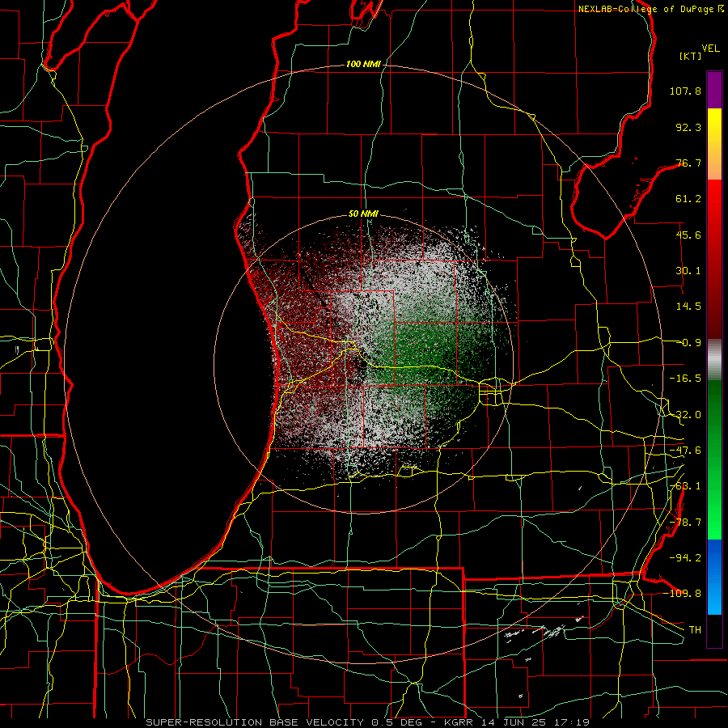
Task: Select the 45.6 scale value
Action: tap(688, 235)
